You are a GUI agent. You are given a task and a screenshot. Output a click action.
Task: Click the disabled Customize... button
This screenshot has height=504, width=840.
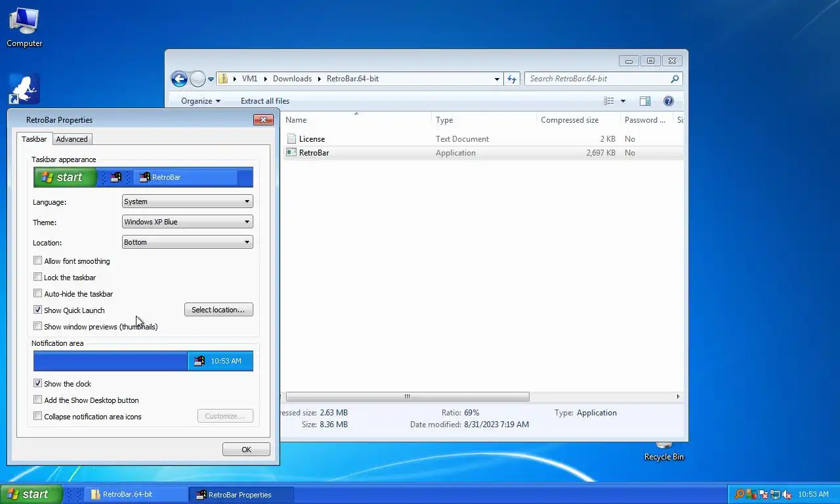point(225,416)
